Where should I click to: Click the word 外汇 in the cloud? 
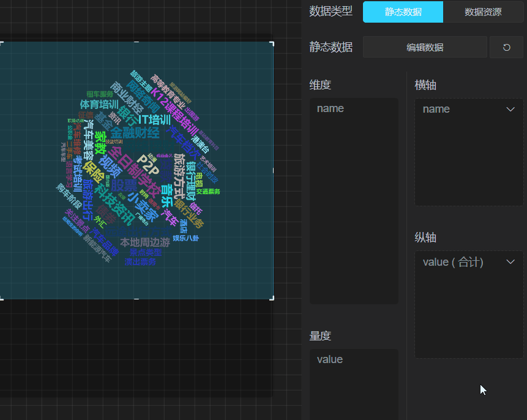pos(100,222)
